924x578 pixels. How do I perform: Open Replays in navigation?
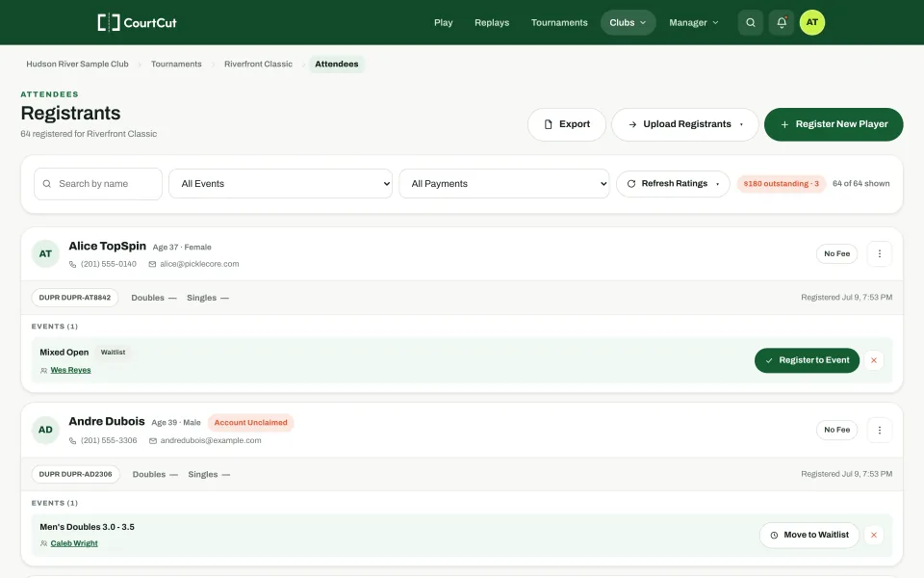coord(492,22)
